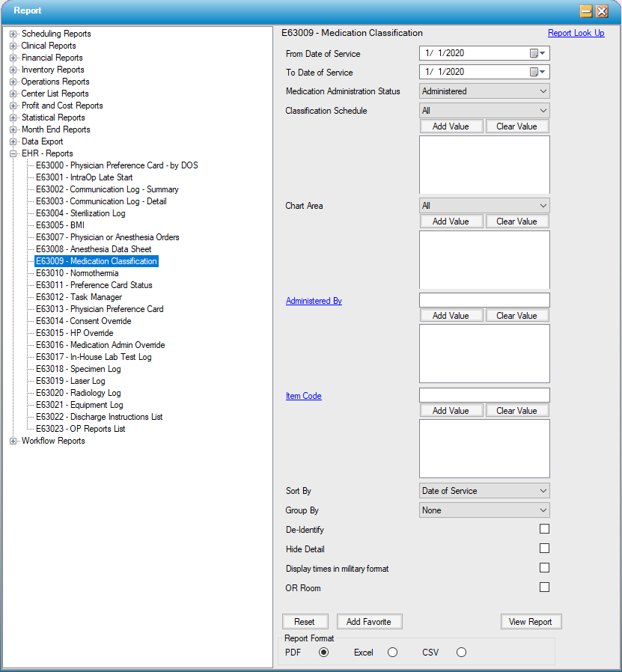Select Excel report format radio button
Screen dimensions: 622x672
(392, 653)
